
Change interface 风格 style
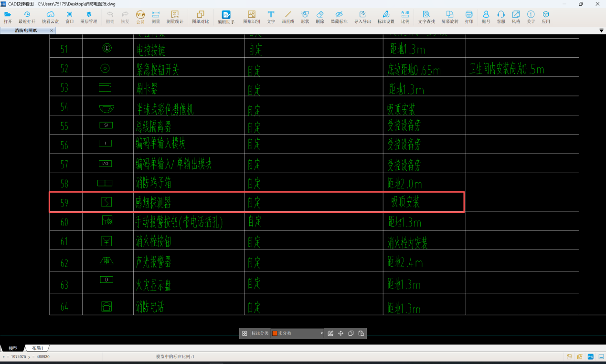coord(516,17)
